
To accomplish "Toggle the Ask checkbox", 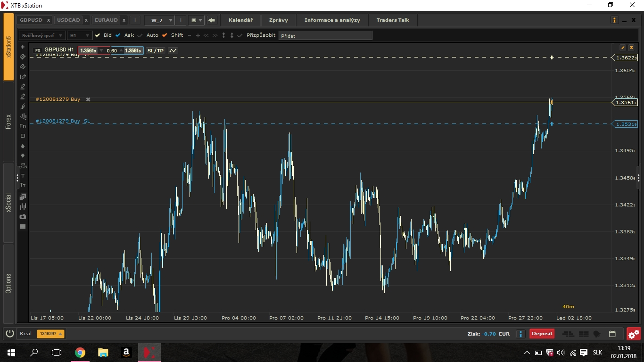I will pos(118,35).
